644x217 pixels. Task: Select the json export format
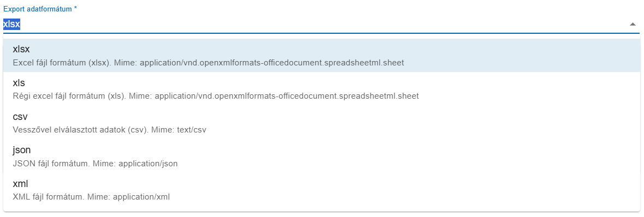tap(322, 156)
